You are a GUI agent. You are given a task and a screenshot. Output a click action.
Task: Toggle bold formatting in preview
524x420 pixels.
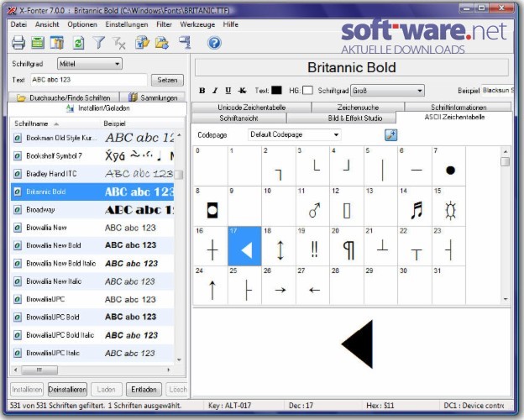pyautogui.click(x=202, y=91)
